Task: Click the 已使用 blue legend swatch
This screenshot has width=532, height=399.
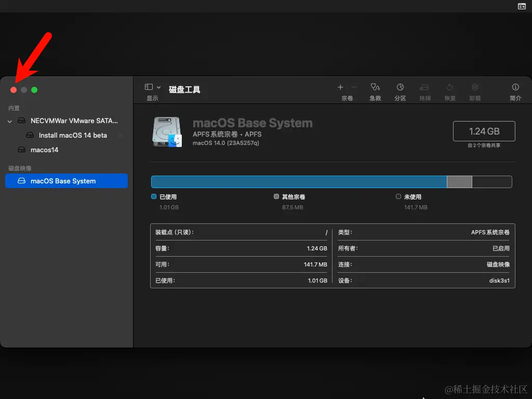Action: coord(154,196)
